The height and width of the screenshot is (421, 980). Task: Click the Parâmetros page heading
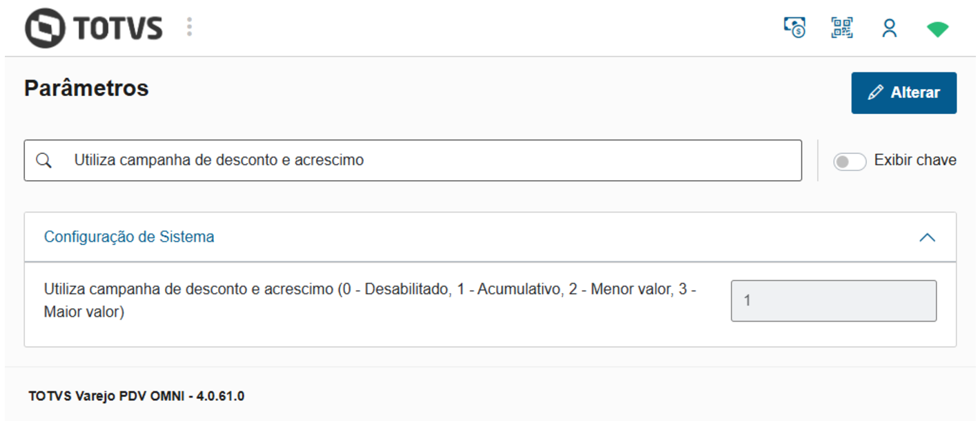coord(86,88)
